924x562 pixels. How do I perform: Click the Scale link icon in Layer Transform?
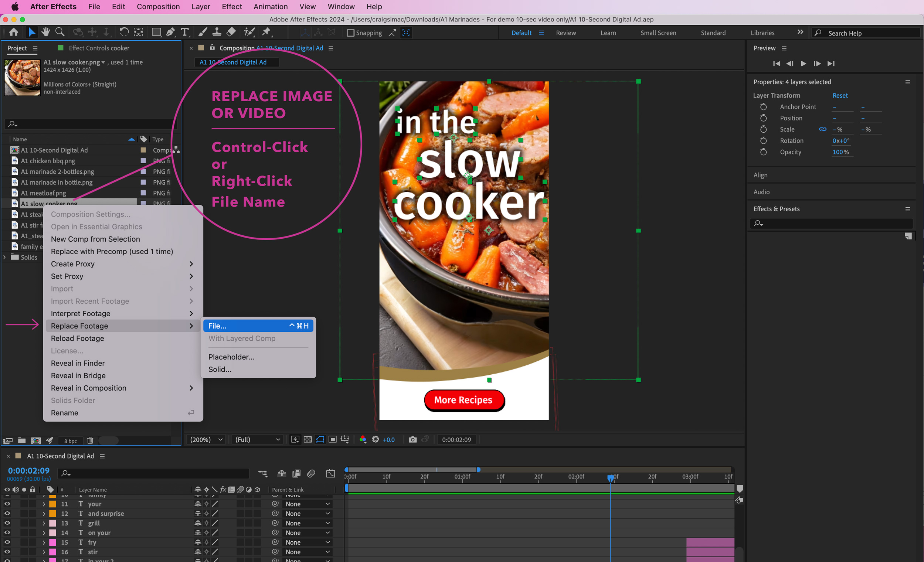[823, 129]
